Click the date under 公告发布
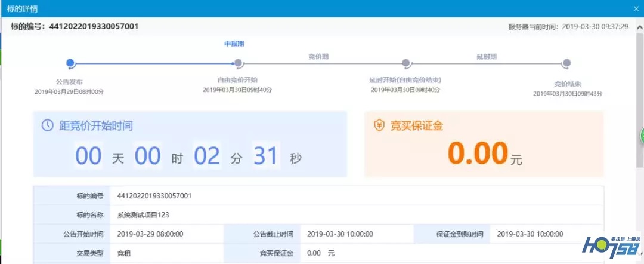This screenshot has height=264, width=644. (x=69, y=92)
